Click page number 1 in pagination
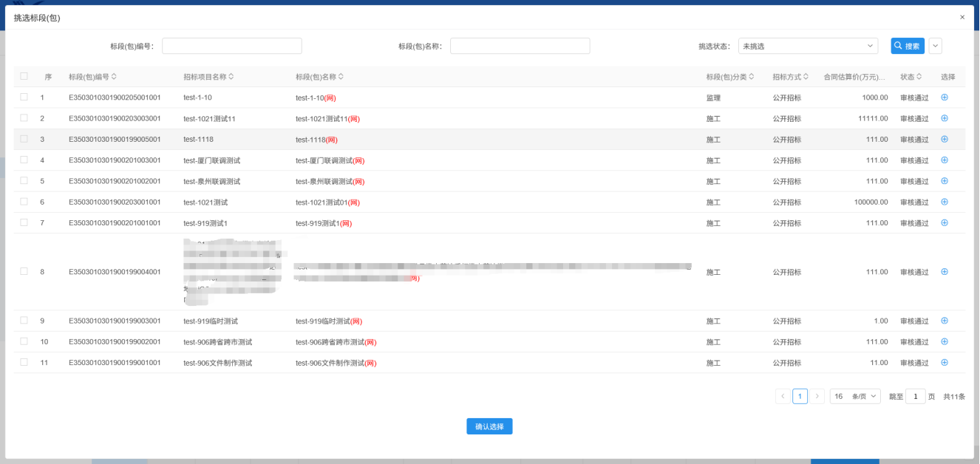The height and width of the screenshot is (464, 980). (800, 397)
